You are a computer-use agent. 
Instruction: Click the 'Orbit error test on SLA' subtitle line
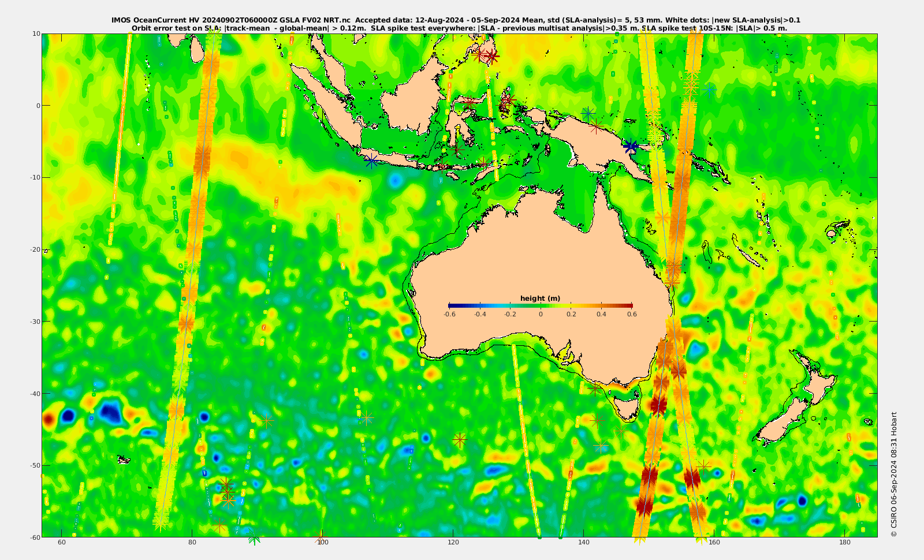pos(459,28)
